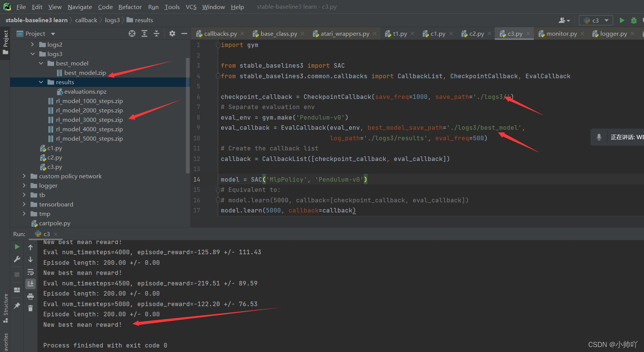644x352 pixels.
Task: Click the results breadcrumb link
Action: pos(144,20)
